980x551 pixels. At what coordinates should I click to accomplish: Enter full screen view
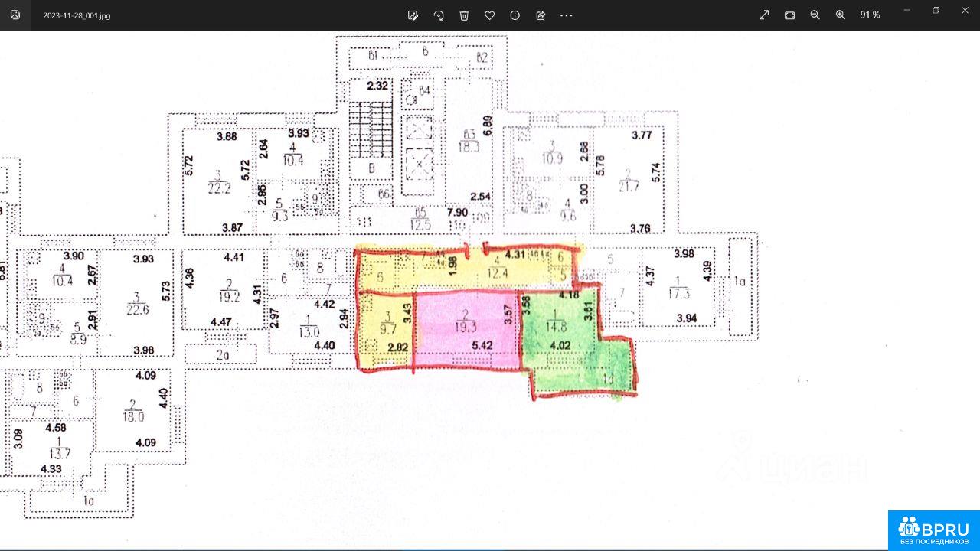pos(764,15)
